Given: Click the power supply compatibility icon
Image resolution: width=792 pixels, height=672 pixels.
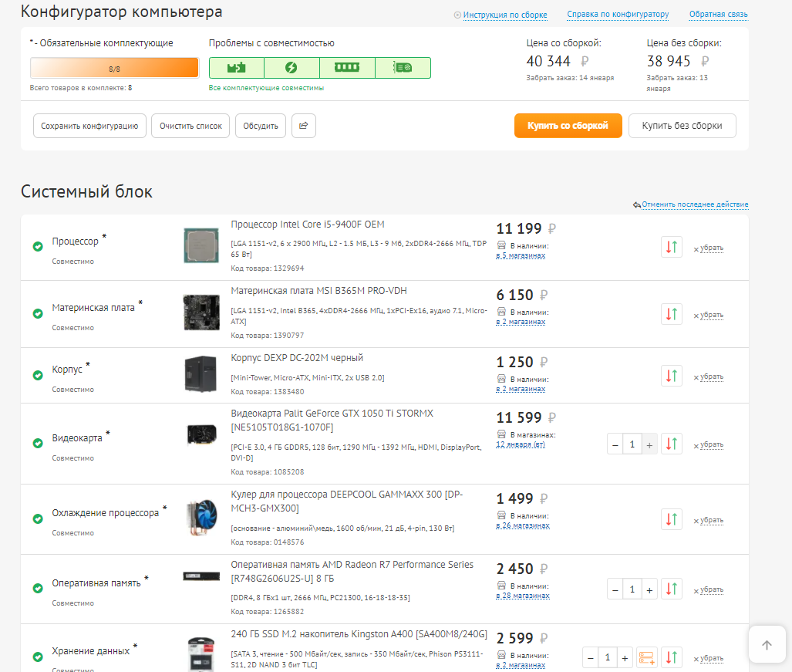Looking at the screenshot, I should pyautogui.click(x=292, y=68).
